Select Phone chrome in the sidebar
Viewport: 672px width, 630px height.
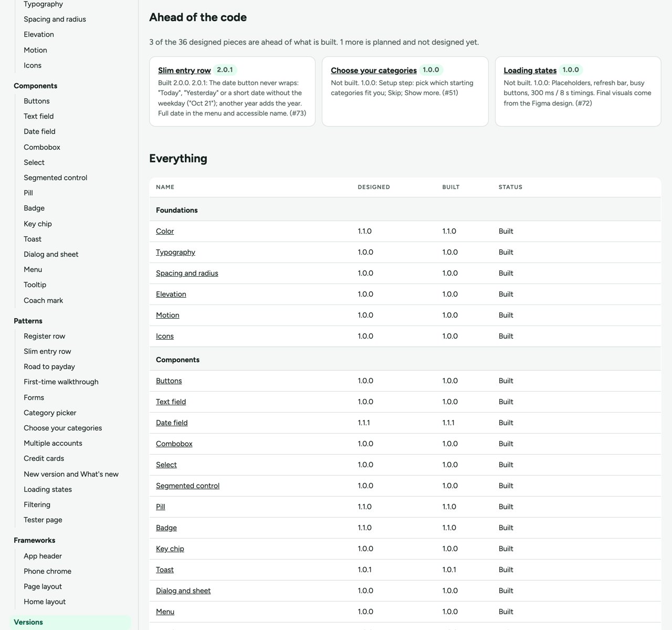click(x=47, y=571)
